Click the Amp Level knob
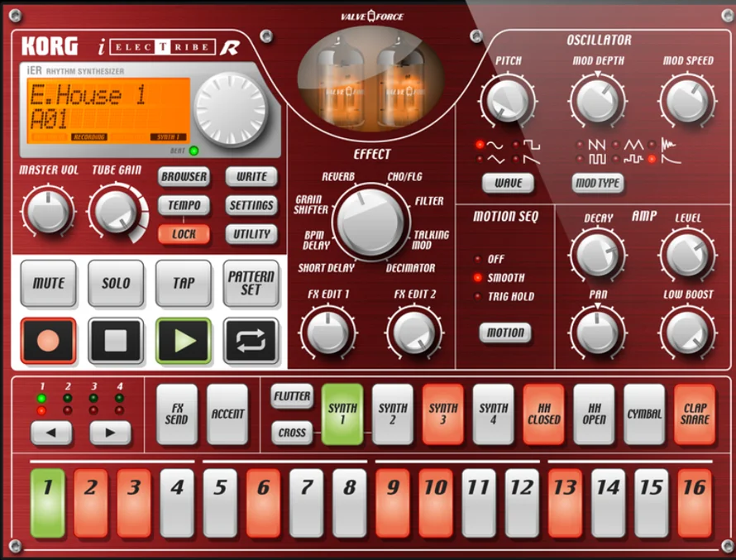 pos(688,255)
